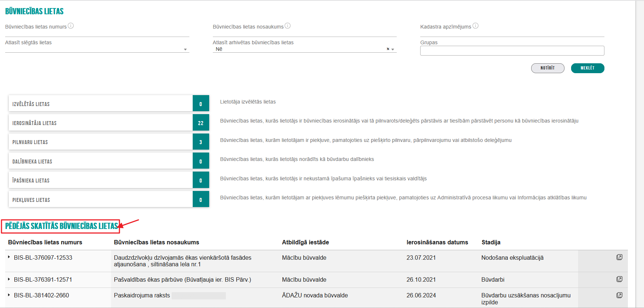Click the Kadastra apzīmējums search field
The width and height of the screenshot is (644, 308).
point(512,33)
